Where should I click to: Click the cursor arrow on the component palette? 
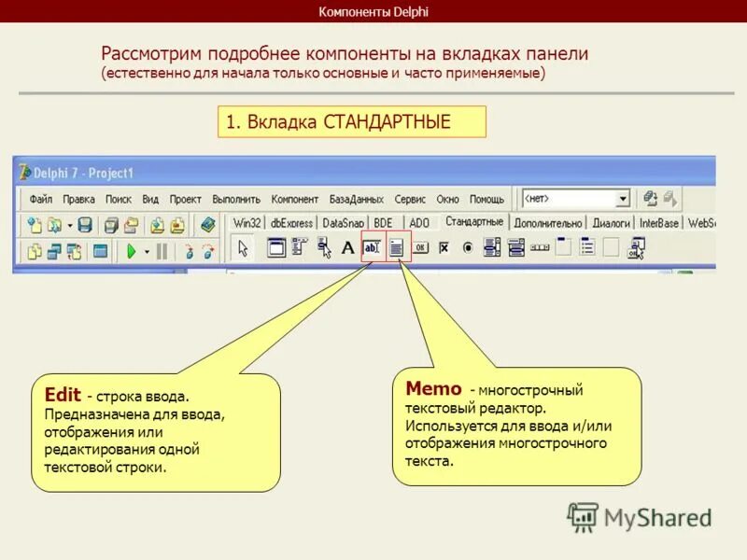[x=242, y=248]
